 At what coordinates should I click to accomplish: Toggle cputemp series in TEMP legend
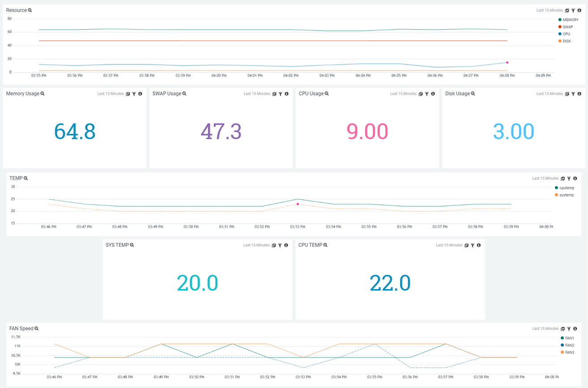pyautogui.click(x=564, y=188)
